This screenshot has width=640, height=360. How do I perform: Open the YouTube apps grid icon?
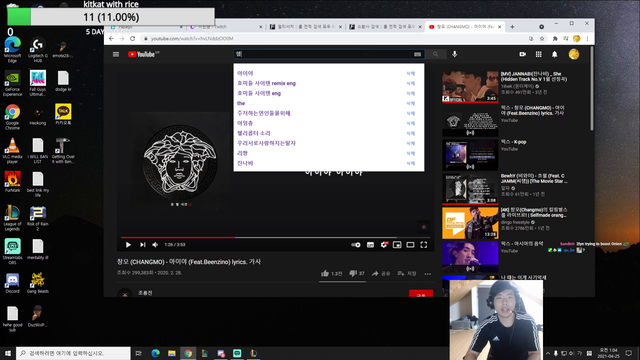[539, 54]
